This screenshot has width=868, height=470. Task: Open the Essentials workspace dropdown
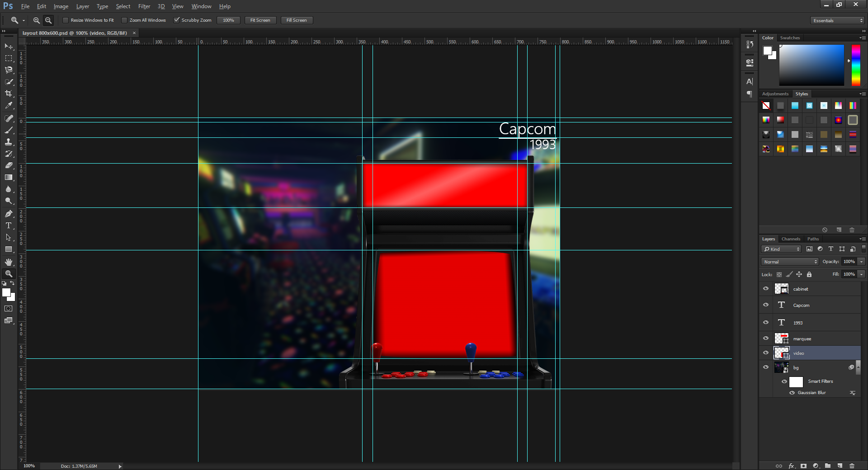click(838, 20)
